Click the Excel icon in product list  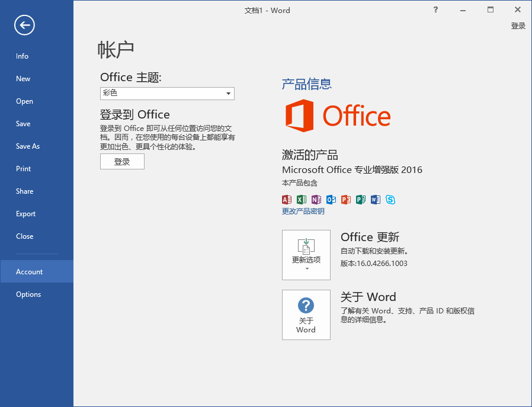pyautogui.click(x=302, y=200)
